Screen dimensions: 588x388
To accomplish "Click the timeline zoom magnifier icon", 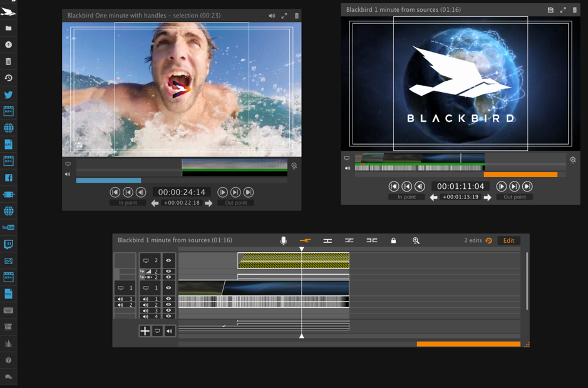I will click(416, 240).
